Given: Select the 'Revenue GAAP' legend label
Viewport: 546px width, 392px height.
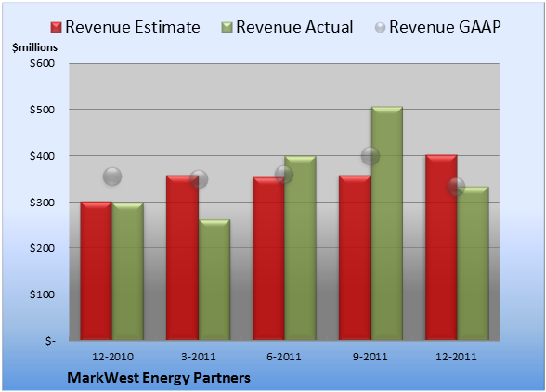Looking at the screenshot, I should click(445, 27).
